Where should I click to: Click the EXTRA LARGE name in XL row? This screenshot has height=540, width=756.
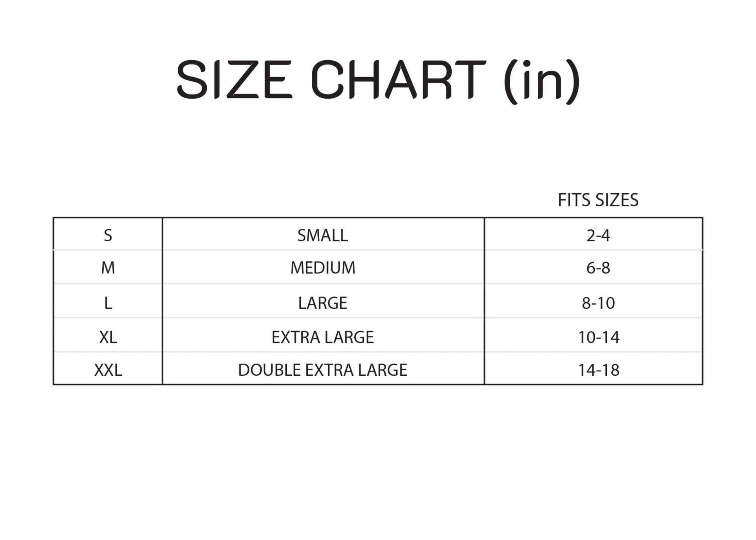coord(322,337)
